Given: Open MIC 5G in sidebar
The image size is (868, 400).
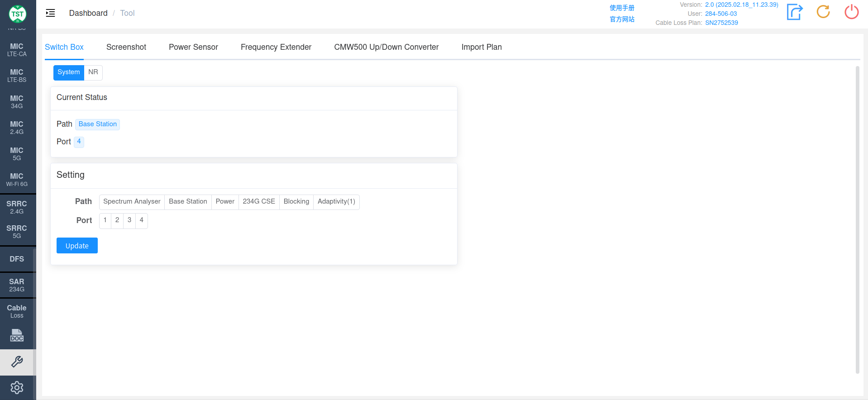Looking at the screenshot, I should (17, 154).
